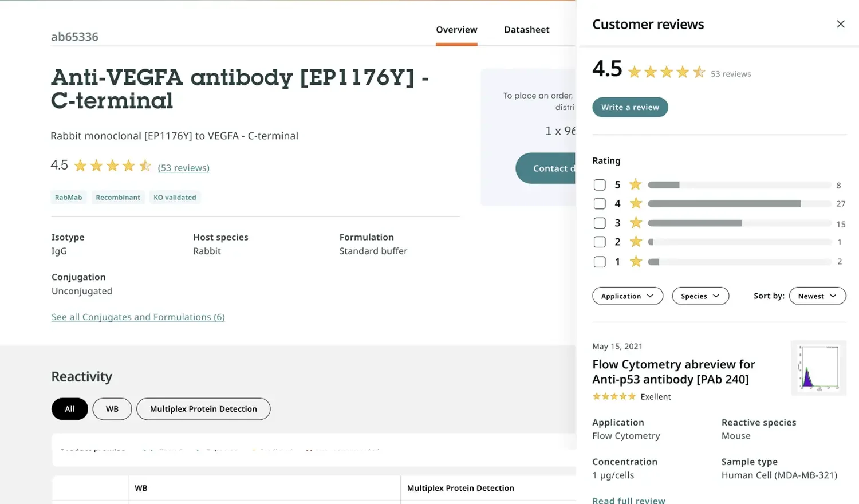Close the Customer reviews panel
This screenshot has width=859, height=504.
pyautogui.click(x=840, y=24)
